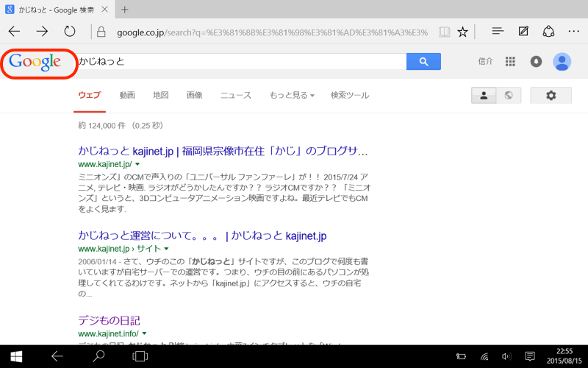Show private results with person toggle
588x368 pixels.
[x=484, y=96]
